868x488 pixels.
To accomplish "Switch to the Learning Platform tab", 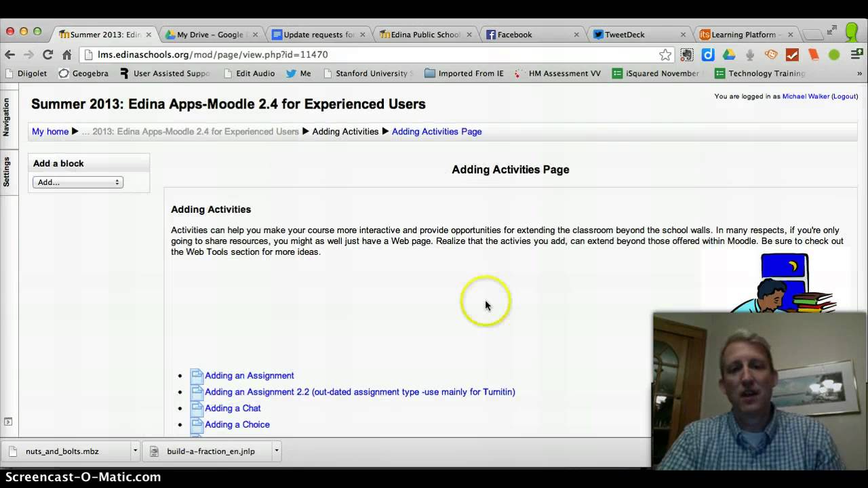I will [x=746, y=35].
